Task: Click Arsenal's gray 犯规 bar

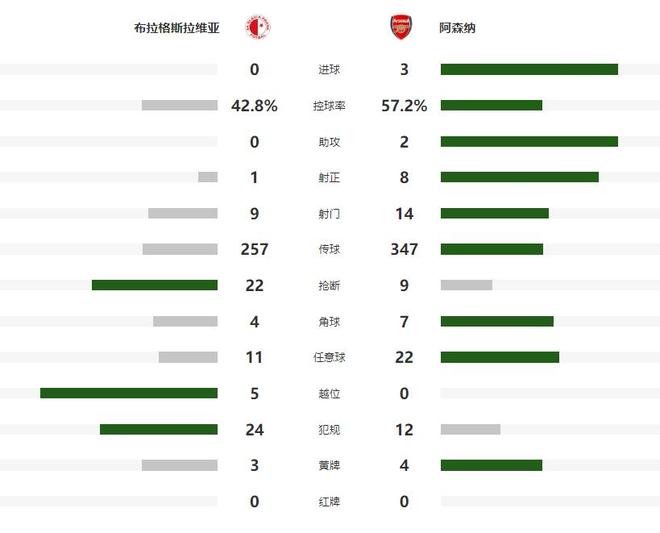Action: tap(470, 429)
